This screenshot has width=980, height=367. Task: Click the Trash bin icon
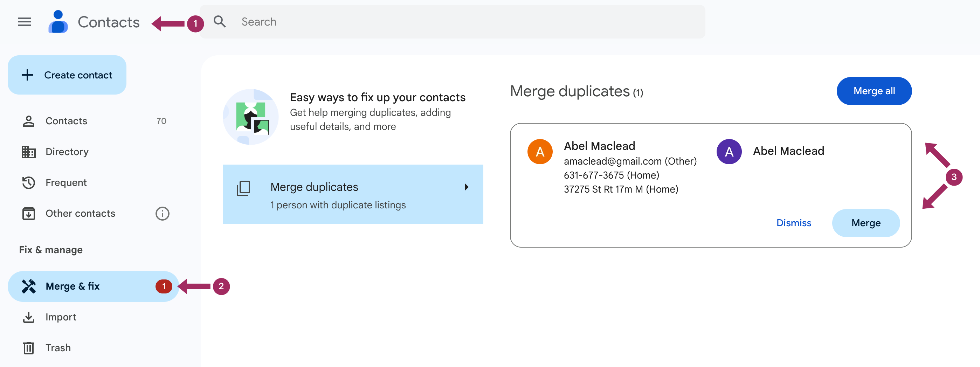click(28, 348)
